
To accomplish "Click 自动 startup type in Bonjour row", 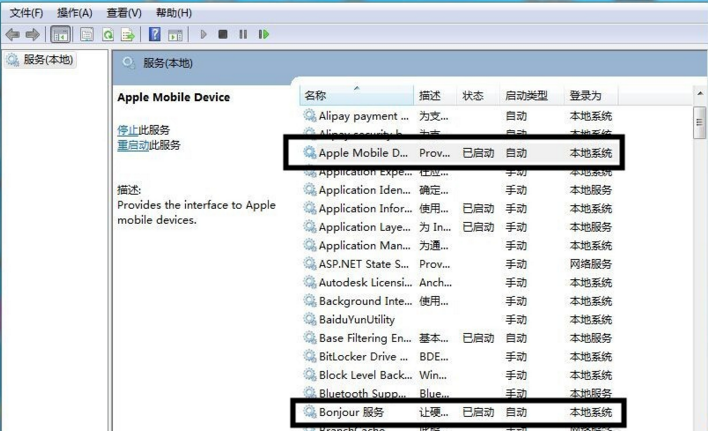I will click(x=516, y=412).
